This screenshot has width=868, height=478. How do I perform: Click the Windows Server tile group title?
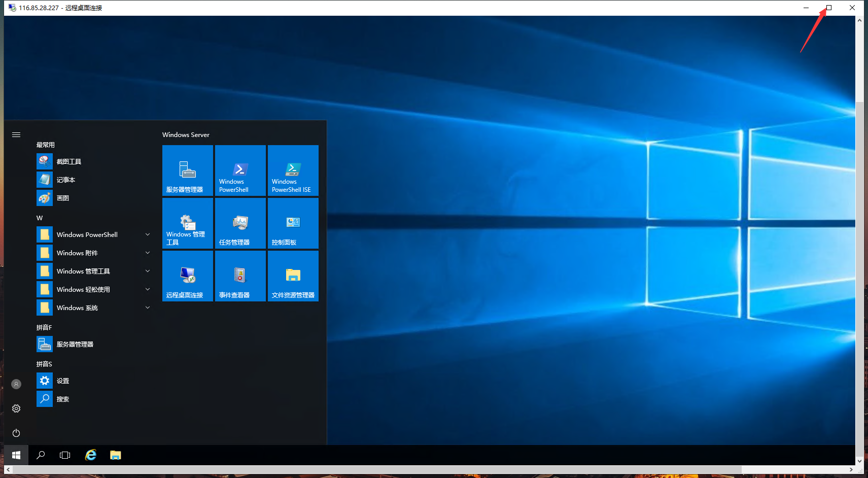[186, 134]
